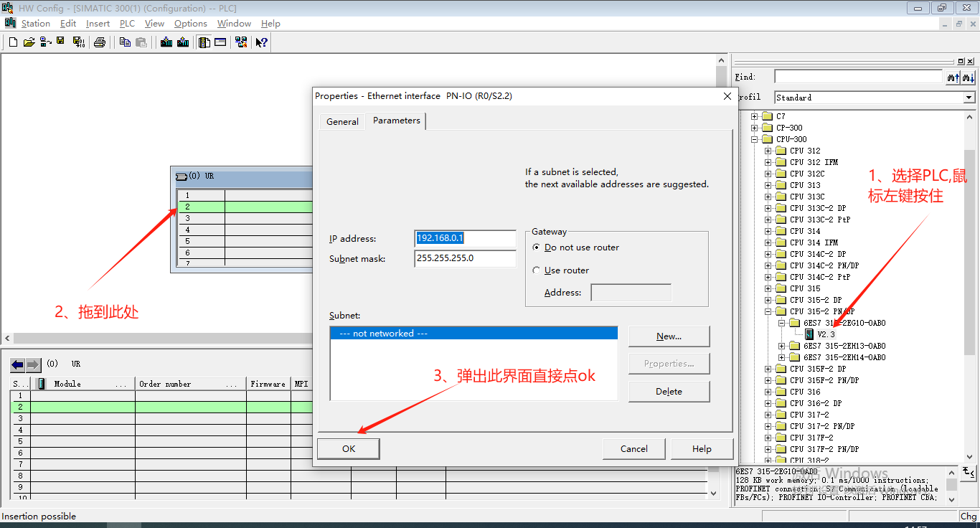Open the Window menu
Image resolution: width=980 pixels, height=528 pixels.
(x=234, y=24)
